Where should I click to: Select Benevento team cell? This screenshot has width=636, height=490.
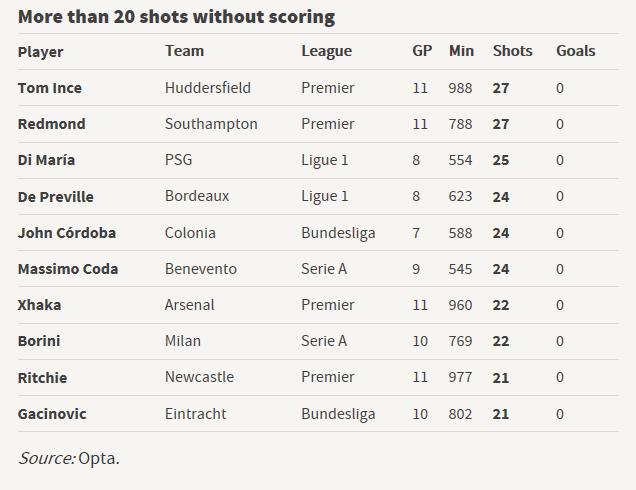point(201,269)
